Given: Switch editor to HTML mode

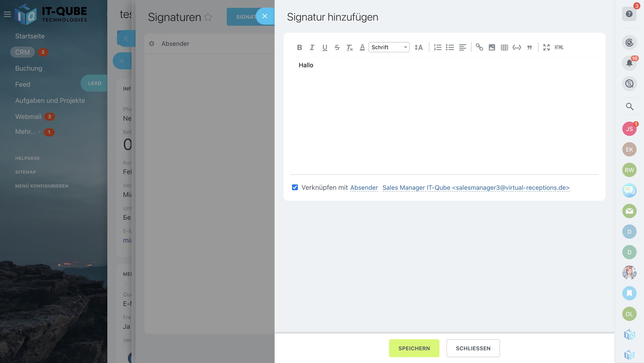Looking at the screenshot, I should click(559, 47).
